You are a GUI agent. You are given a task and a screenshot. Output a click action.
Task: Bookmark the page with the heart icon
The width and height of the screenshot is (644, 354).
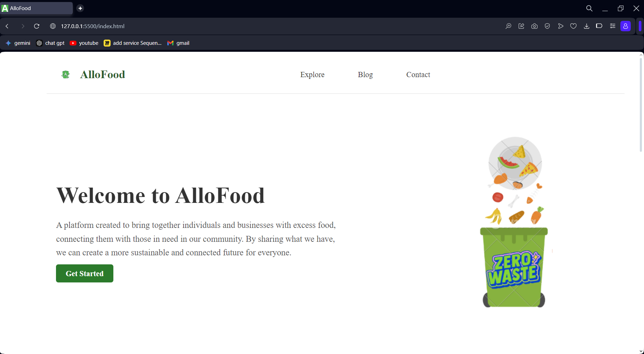(x=573, y=26)
